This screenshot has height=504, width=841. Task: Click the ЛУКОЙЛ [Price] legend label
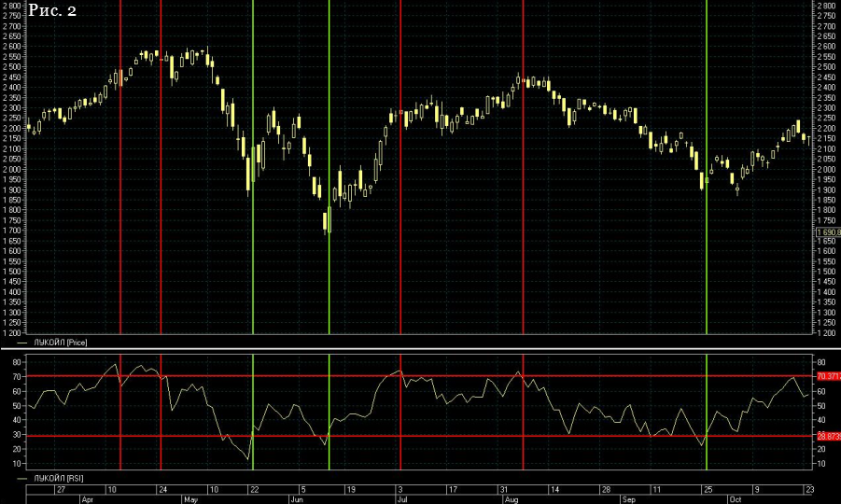pos(60,343)
